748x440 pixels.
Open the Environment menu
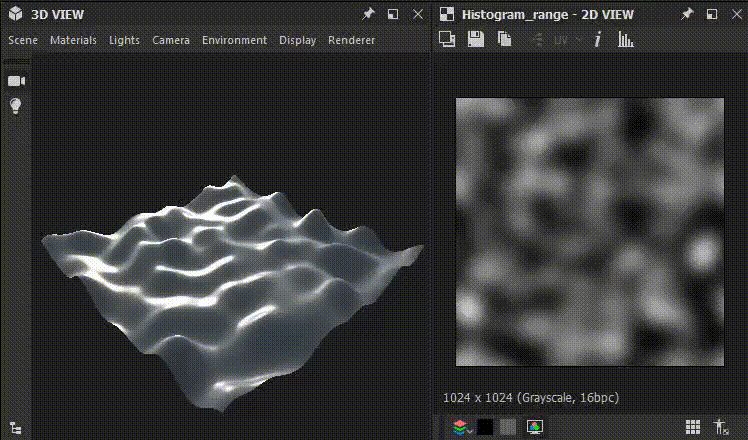pyautogui.click(x=234, y=40)
